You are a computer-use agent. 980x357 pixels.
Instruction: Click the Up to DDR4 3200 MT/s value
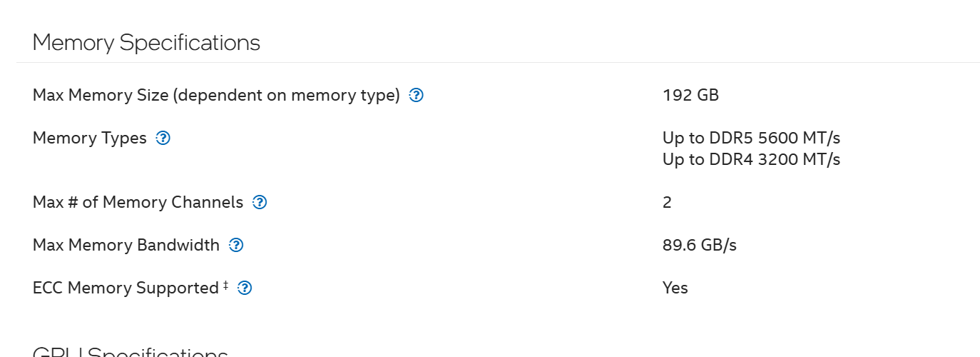751,159
